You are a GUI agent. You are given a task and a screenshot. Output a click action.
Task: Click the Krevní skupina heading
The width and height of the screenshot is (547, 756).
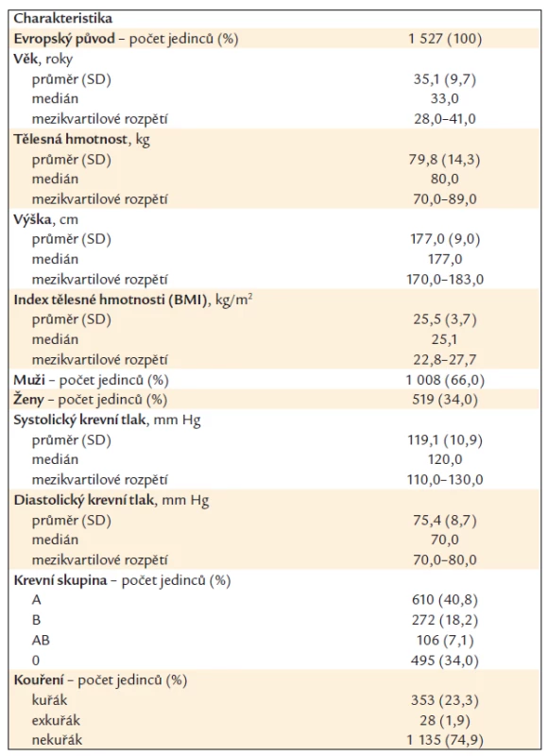pos(122,580)
